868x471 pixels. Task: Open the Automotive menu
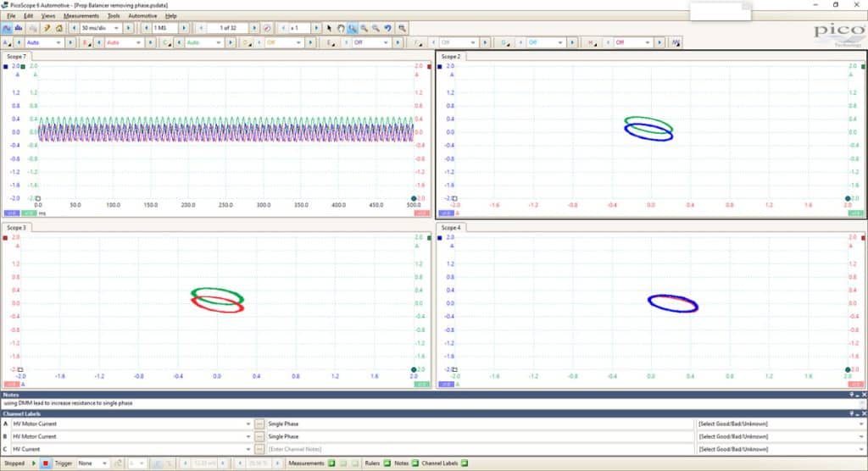pyautogui.click(x=142, y=16)
